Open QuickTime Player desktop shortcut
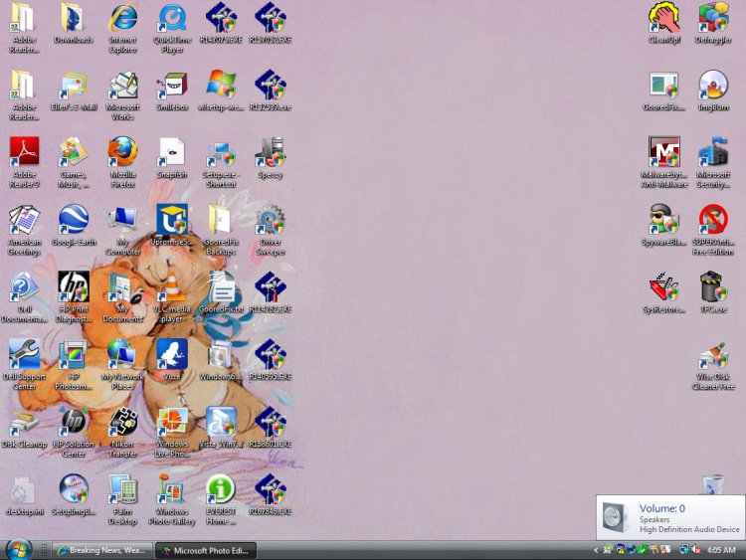Screen dimensions: 746x560 172,28
